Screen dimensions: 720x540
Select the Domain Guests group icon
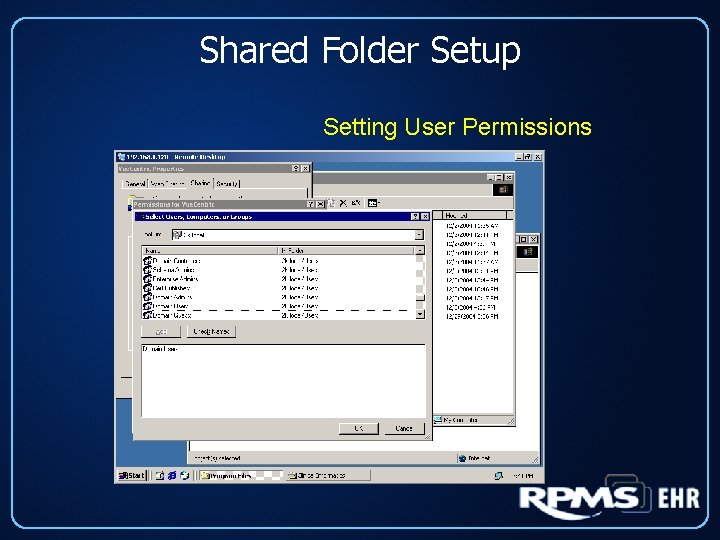click(x=147, y=315)
